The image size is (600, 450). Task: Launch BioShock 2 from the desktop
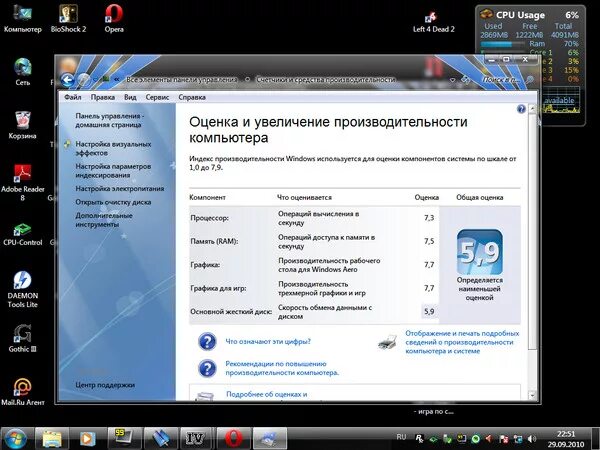pyautogui.click(x=68, y=18)
